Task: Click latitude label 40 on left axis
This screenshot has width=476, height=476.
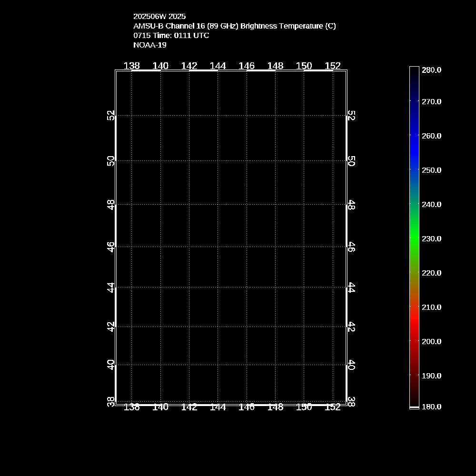Action: pyautogui.click(x=111, y=365)
